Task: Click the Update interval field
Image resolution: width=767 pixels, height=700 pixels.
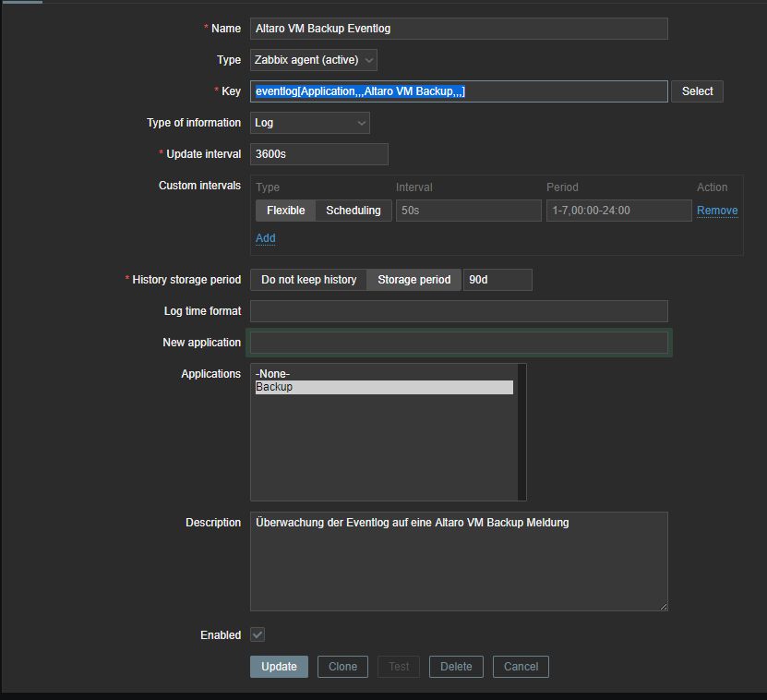Action: coord(318,154)
